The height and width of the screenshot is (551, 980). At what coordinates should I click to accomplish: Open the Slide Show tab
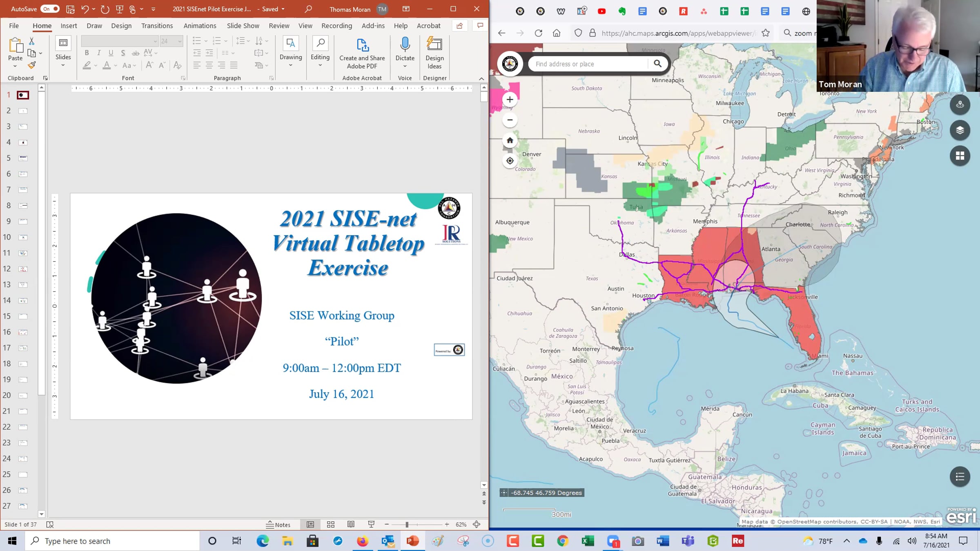pos(243,26)
